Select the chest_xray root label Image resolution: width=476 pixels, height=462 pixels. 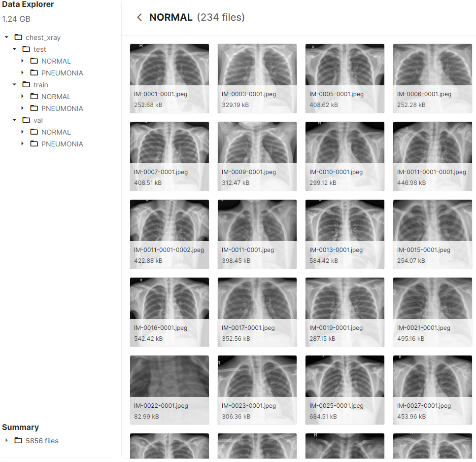coord(43,37)
